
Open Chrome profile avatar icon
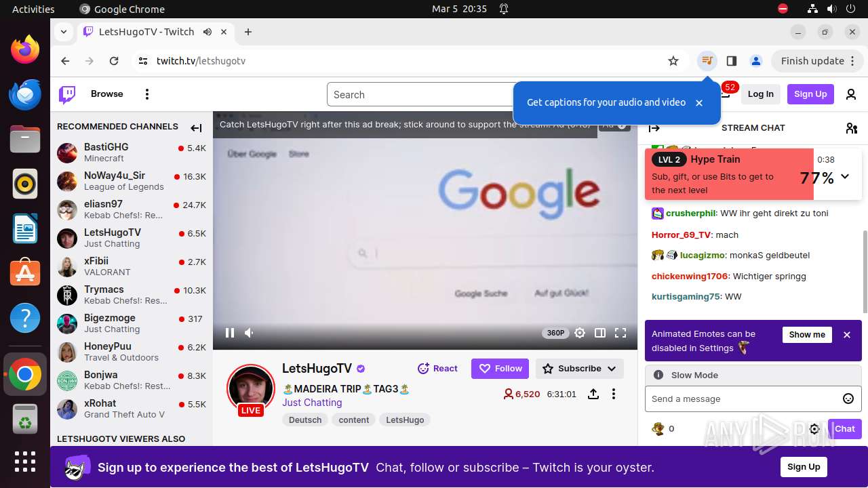tap(755, 61)
